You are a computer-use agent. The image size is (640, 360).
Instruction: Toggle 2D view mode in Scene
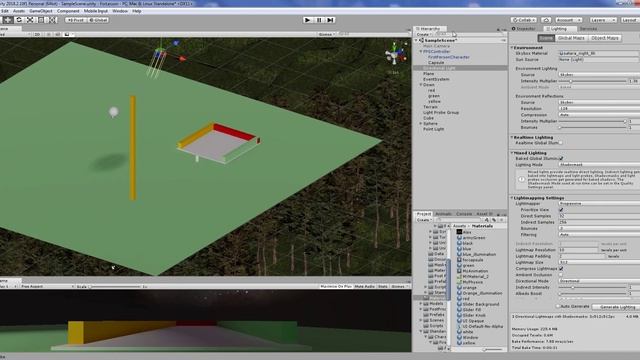pyautogui.click(x=37, y=35)
